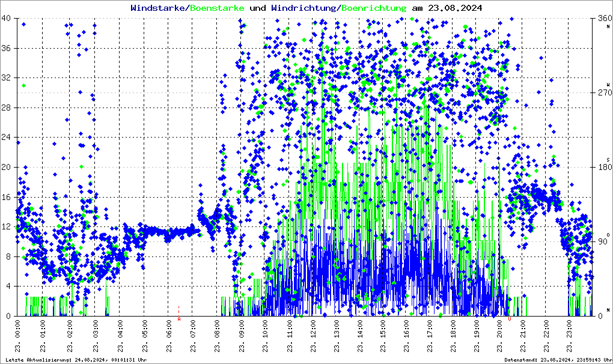
Task: Select the "13:00" time axis label
Action: point(336,336)
